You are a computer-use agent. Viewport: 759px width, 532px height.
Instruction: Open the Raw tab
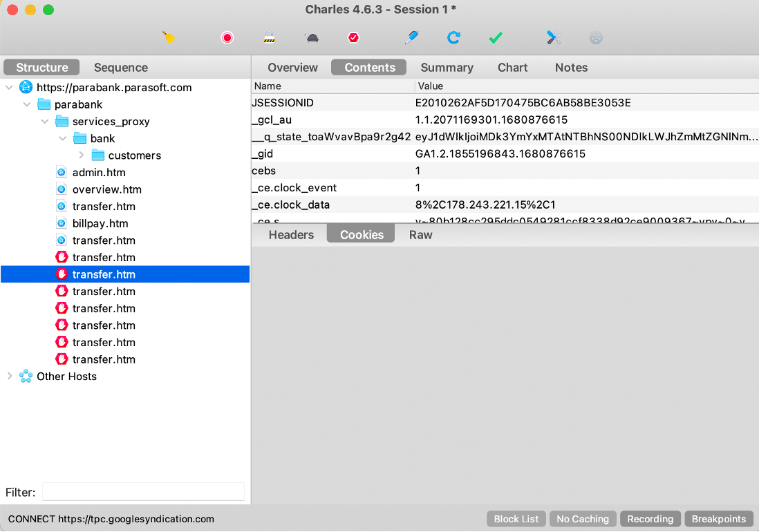(420, 235)
